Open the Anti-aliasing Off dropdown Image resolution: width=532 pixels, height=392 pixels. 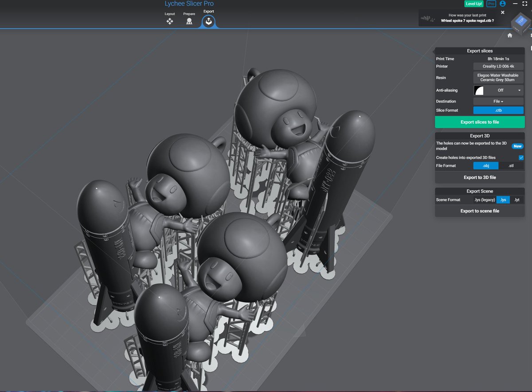click(504, 90)
